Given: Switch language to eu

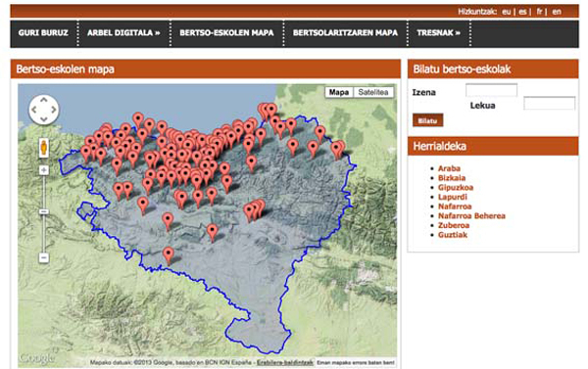Looking at the screenshot, I should tap(507, 12).
